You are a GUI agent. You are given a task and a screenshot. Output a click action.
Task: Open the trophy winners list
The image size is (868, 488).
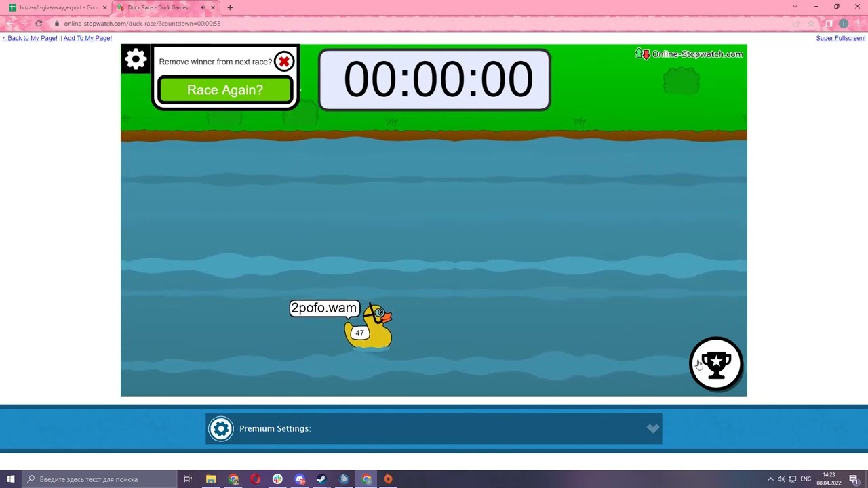coord(716,364)
